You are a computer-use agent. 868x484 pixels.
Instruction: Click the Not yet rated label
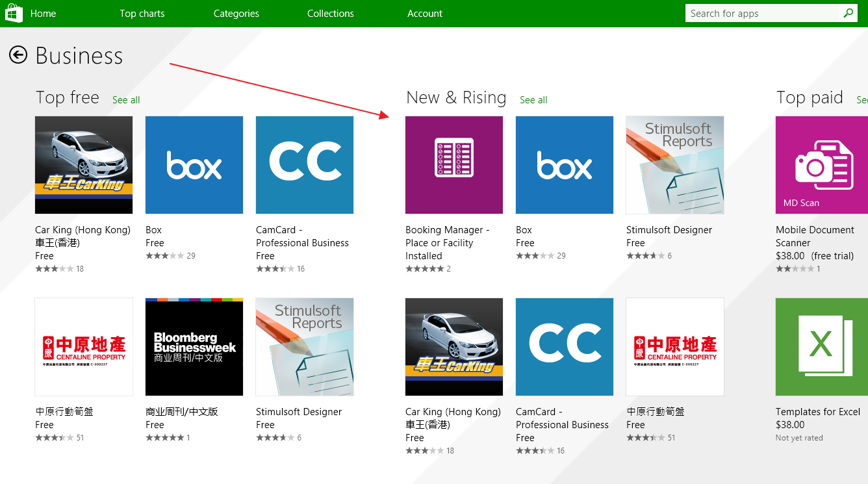pyautogui.click(x=799, y=438)
